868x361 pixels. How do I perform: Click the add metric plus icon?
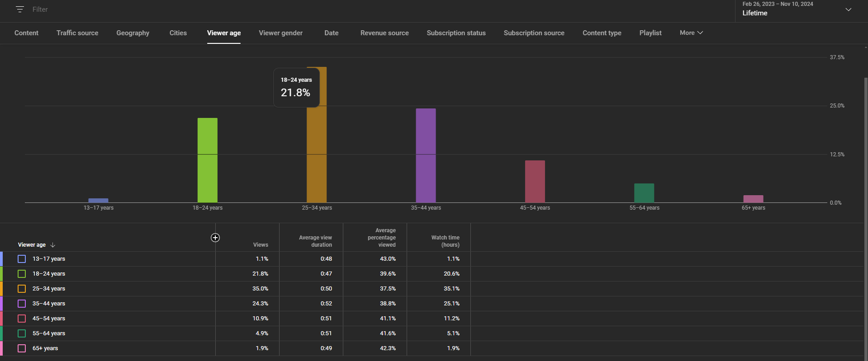215,238
